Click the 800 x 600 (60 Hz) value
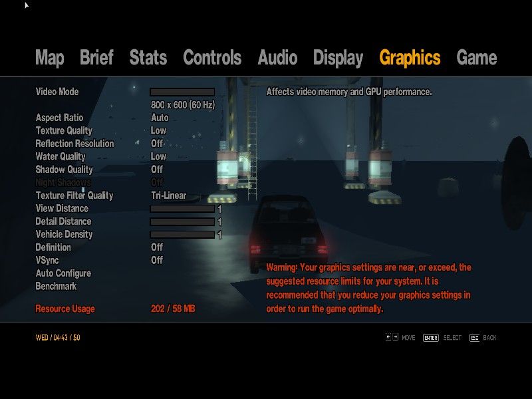 point(183,105)
